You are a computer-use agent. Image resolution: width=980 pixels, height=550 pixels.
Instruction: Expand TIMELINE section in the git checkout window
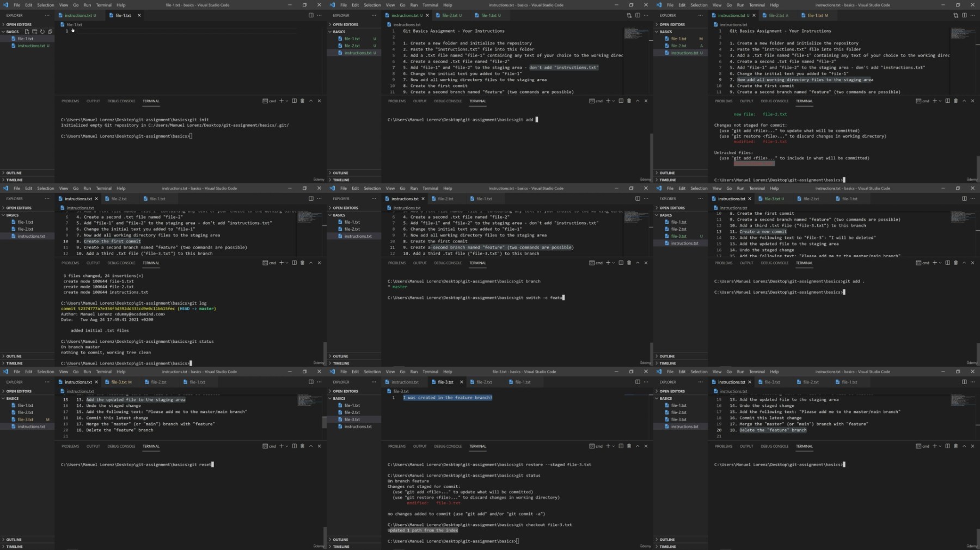click(341, 546)
